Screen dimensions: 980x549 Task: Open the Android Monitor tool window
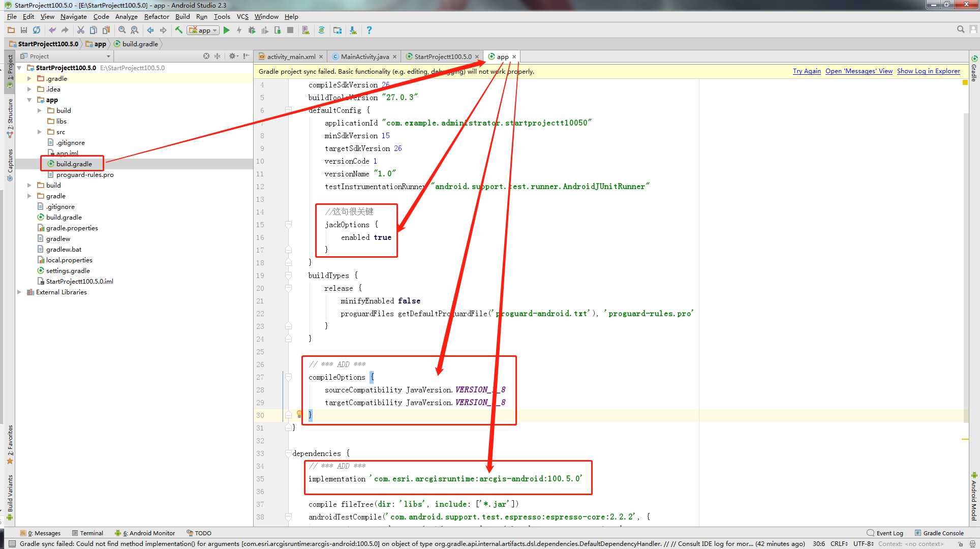pyautogui.click(x=145, y=533)
